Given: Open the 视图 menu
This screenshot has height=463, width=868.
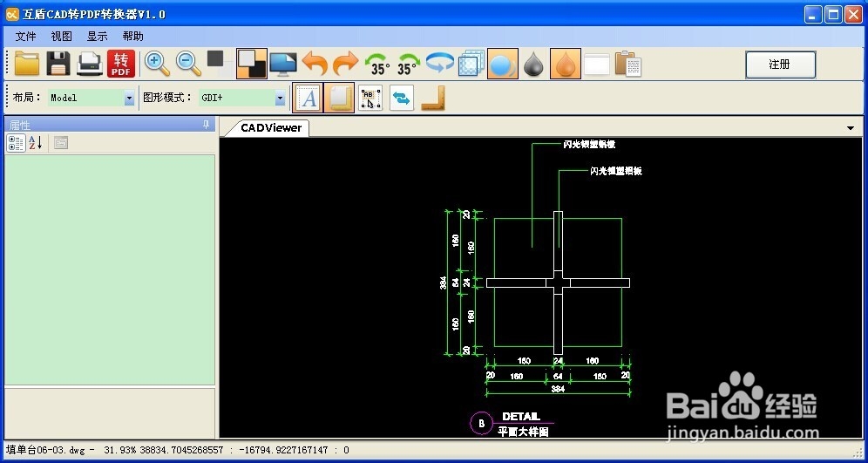Looking at the screenshot, I should click(62, 37).
